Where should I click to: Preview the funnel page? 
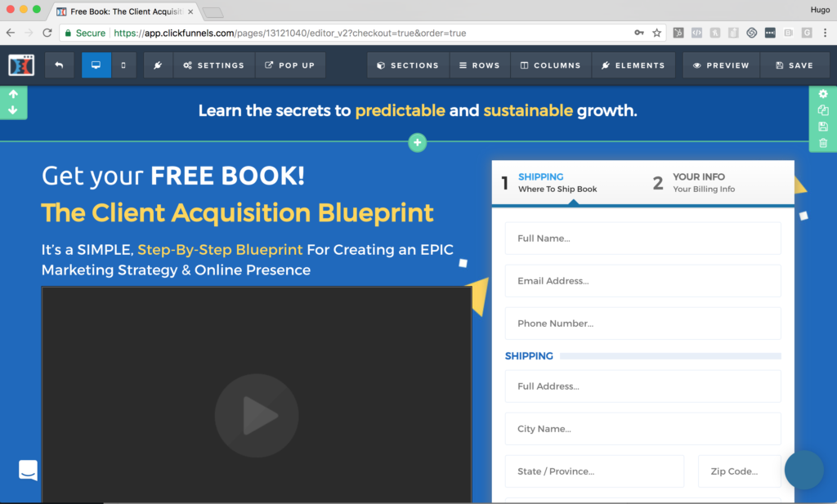(721, 65)
